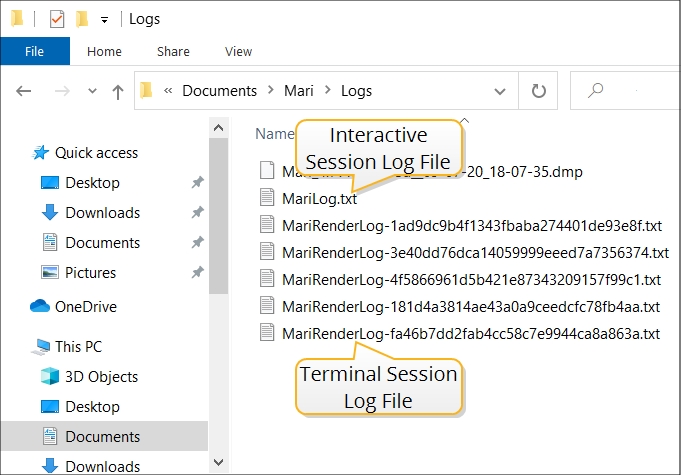Select Downloads under Quick access
The image size is (681, 475).
click(x=102, y=213)
